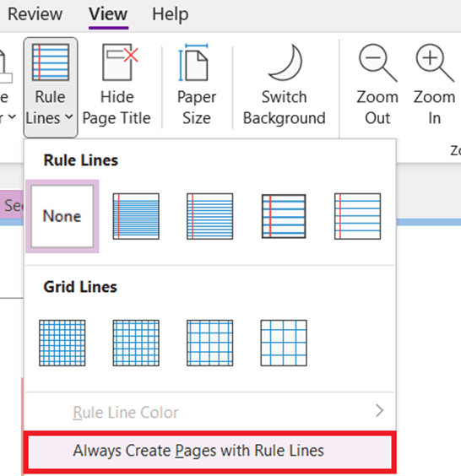Click the Zoom In magnifier
The height and width of the screenshot is (476, 461).
(435, 62)
